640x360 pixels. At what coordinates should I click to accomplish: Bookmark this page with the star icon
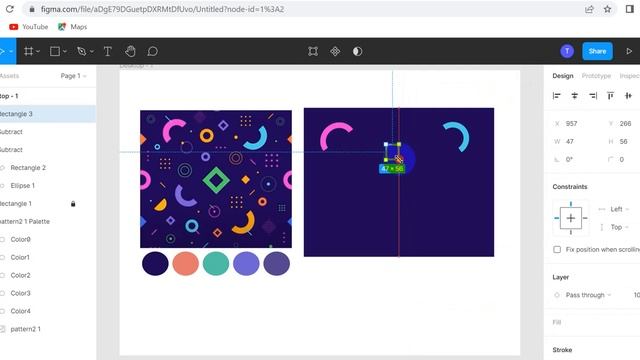click(607, 9)
